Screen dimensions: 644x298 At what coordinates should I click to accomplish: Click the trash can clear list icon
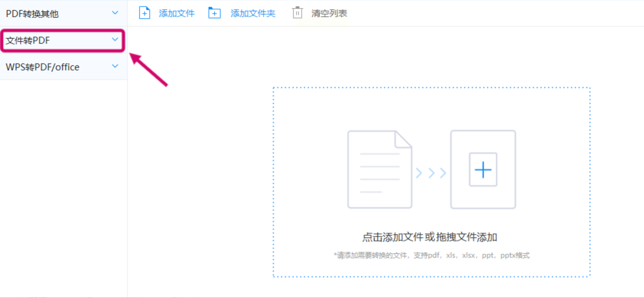click(x=297, y=13)
